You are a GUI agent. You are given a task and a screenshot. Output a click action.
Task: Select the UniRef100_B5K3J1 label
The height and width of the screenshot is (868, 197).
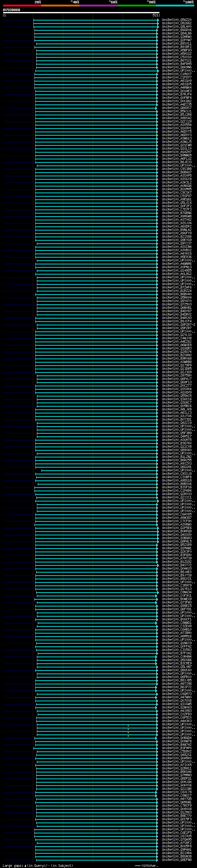tap(177, 111)
